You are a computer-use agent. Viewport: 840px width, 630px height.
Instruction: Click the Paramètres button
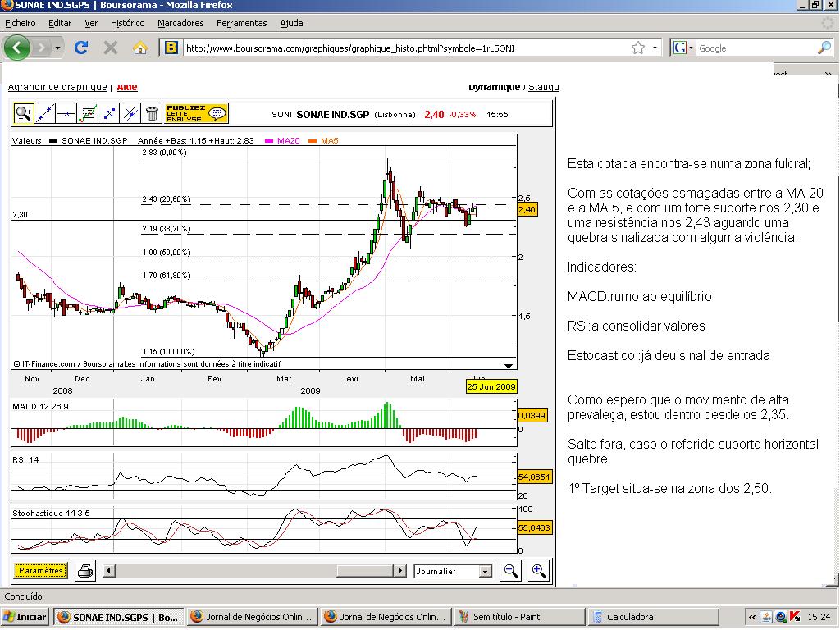[41, 571]
